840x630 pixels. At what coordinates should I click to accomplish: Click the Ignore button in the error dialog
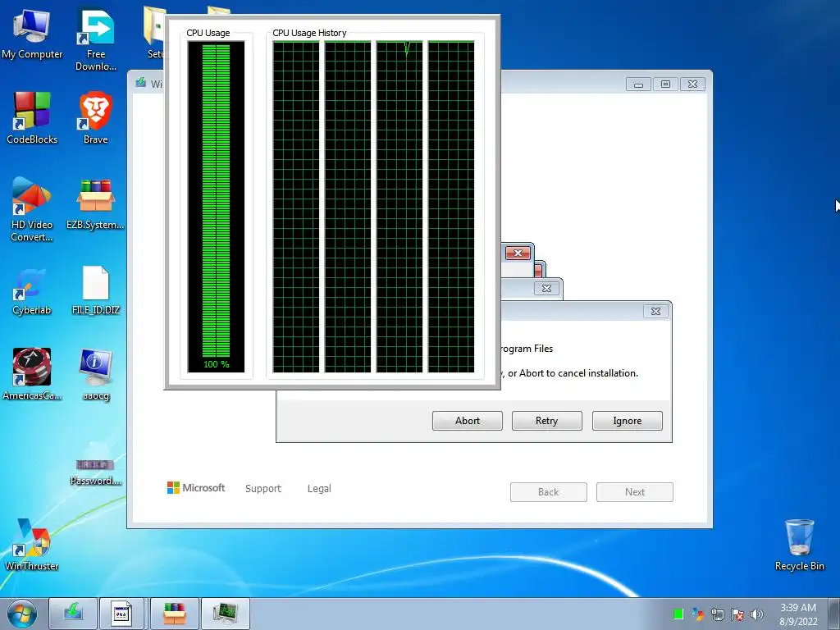pyautogui.click(x=627, y=421)
